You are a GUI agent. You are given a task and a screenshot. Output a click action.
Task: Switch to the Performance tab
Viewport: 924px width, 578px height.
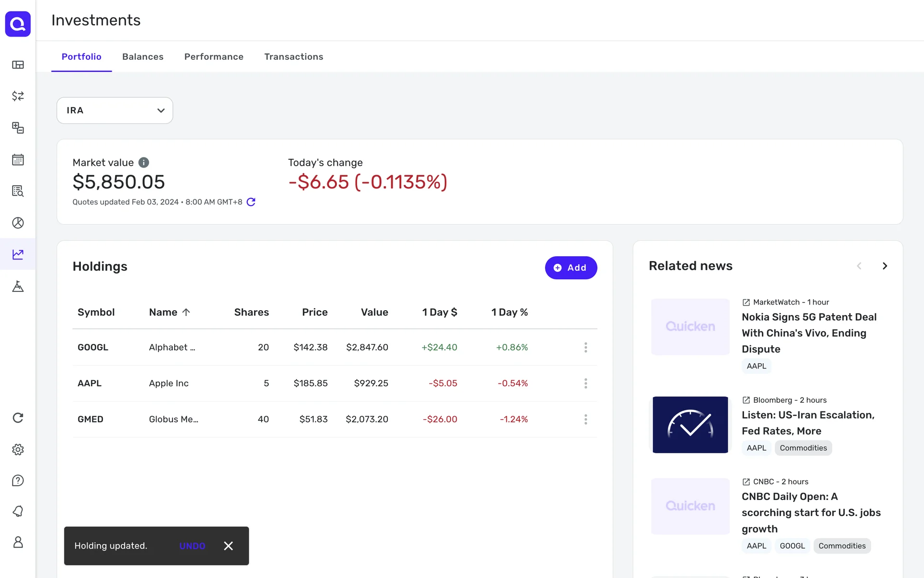tap(214, 57)
